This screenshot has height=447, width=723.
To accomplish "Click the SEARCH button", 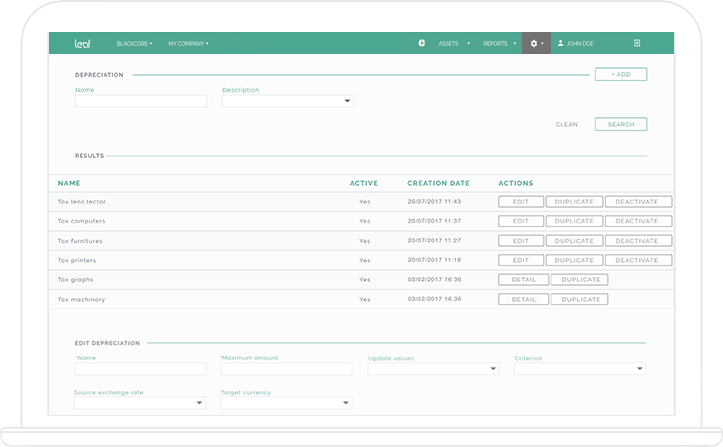I will point(621,124).
